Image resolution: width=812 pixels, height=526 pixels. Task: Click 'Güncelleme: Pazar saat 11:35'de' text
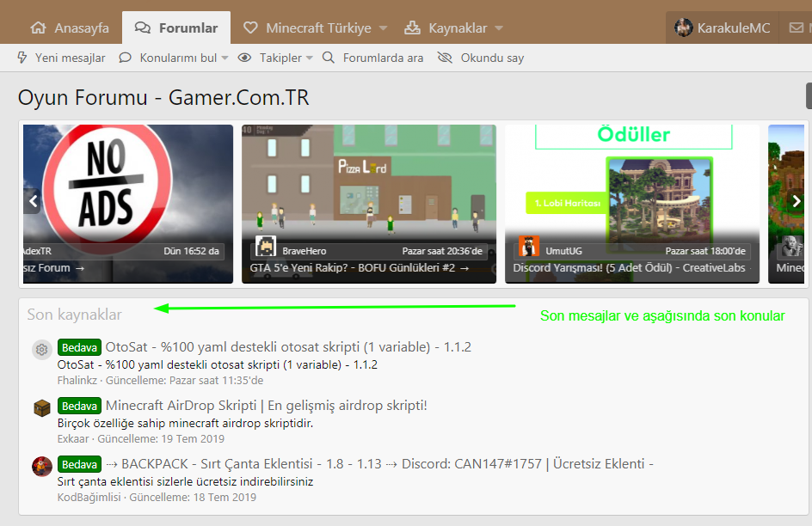[x=184, y=381]
